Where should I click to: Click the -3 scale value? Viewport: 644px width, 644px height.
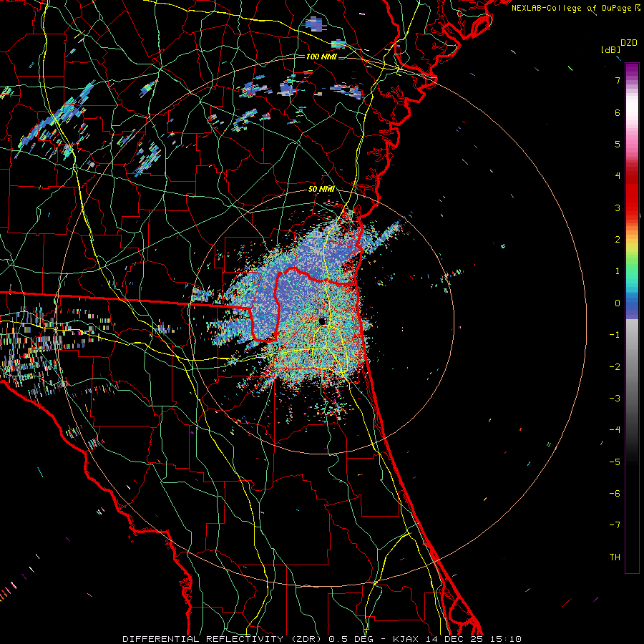click(615, 399)
